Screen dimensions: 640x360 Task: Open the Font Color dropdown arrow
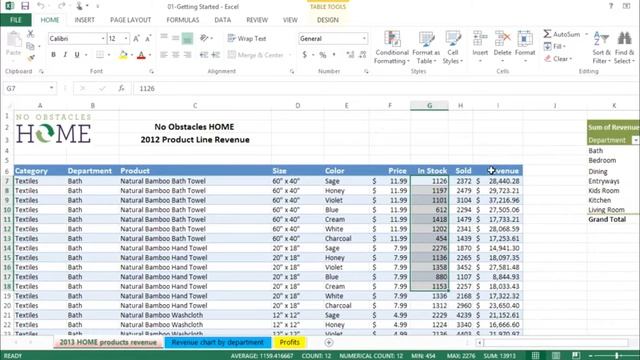coord(150,55)
